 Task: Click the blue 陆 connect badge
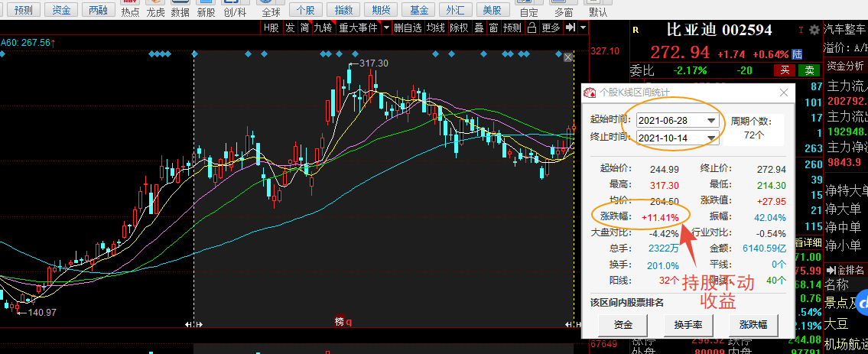pyautogui.click(x=797, y=54)
